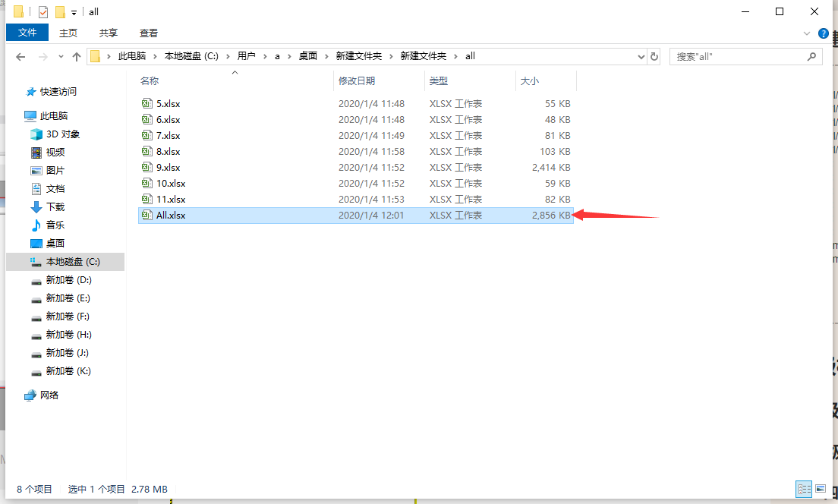The image size is (838, 504).
Task: Expand chevron after 桌面 in breadcrumb
Action: coord(326,56)
